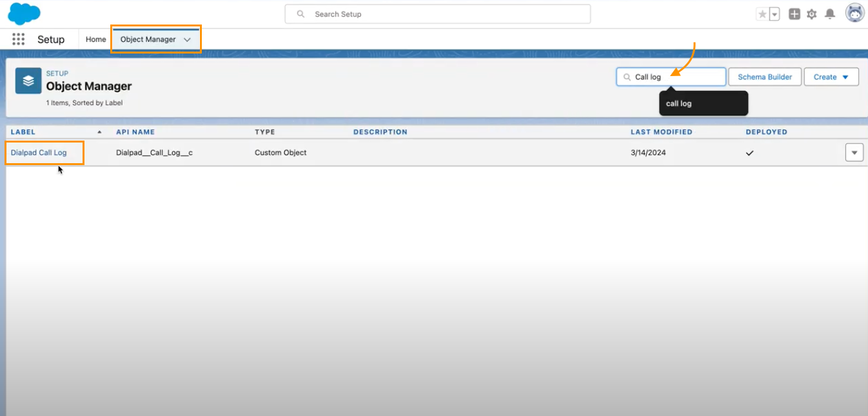
Task: Click the Label column sort arrow
Action: click(99, 132)
